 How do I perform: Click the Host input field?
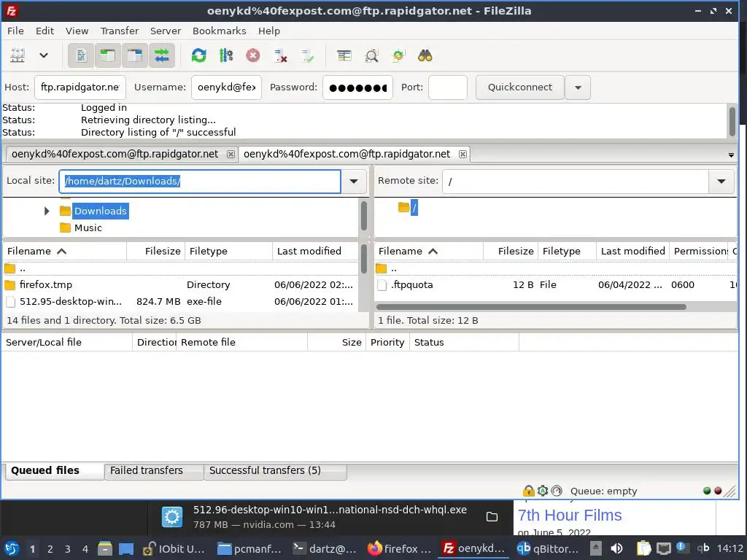[80, 87]
